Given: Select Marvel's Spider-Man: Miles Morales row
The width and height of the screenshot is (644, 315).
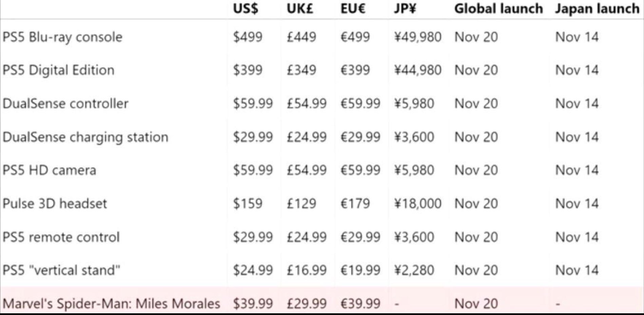Looking at the screenshot, I should pyautogui.click(x=111, y=303).
